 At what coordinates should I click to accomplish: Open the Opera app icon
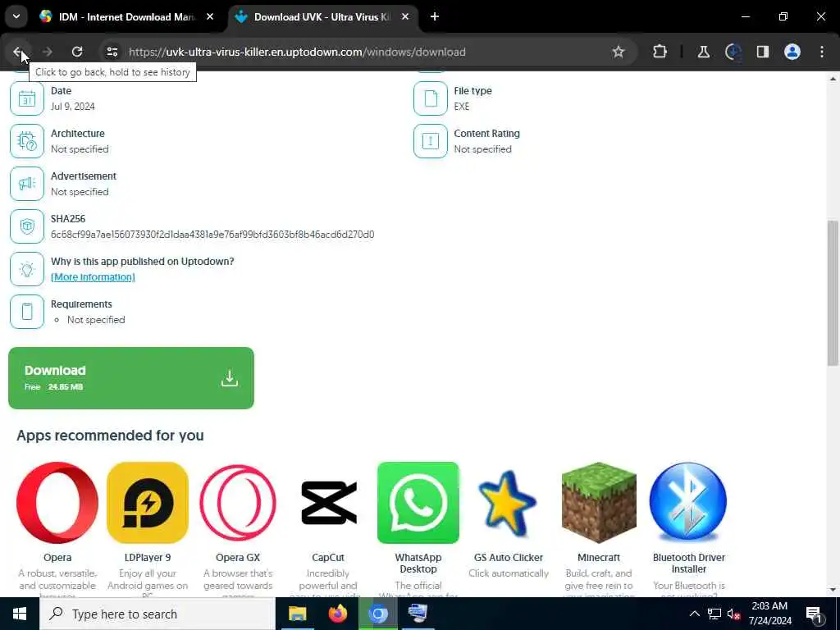[x=57, y=503]
